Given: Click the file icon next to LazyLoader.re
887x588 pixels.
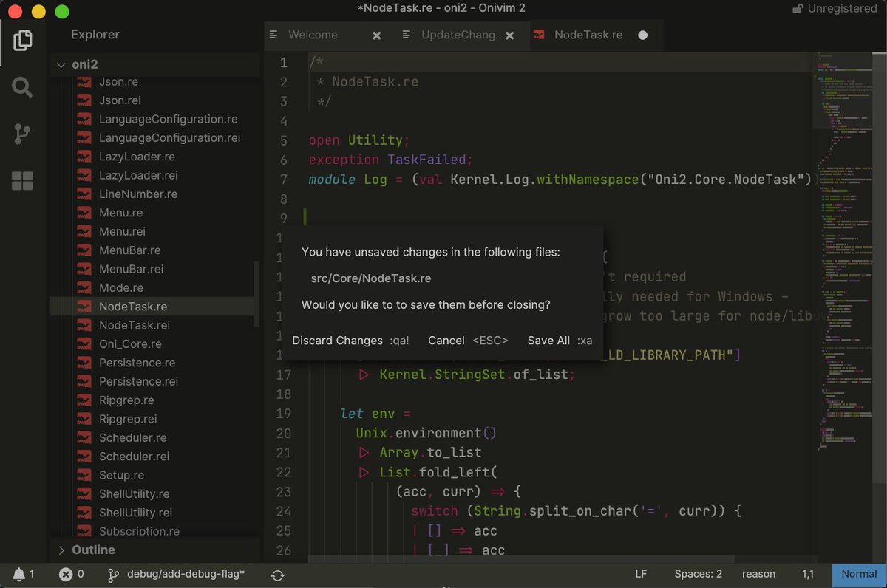Looking at the screenshot, I should point(85,157).
